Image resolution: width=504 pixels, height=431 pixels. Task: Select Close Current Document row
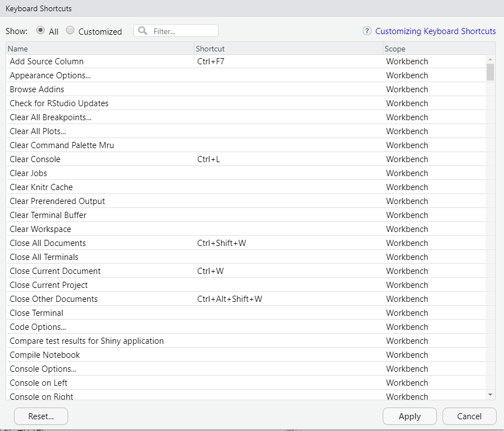246,271
